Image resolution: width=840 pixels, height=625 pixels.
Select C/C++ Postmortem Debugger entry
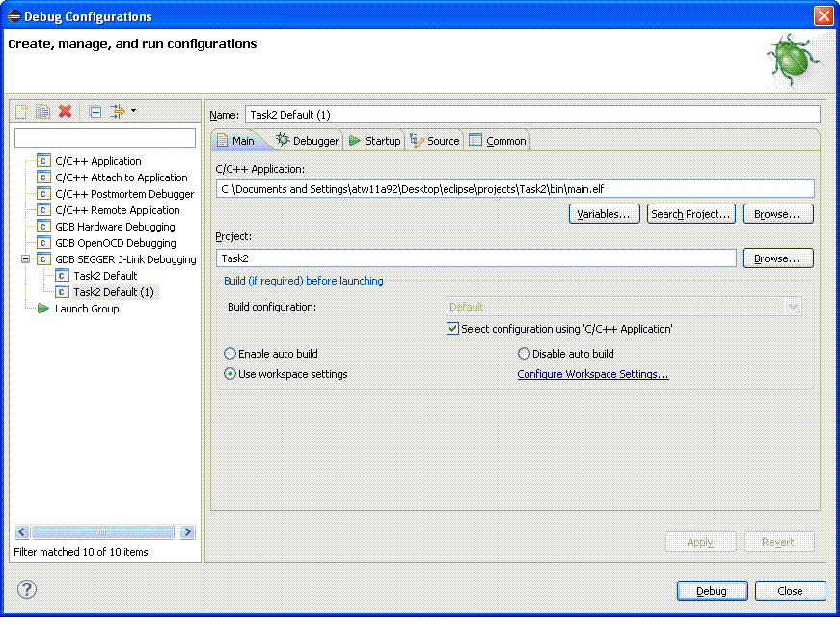124,194
